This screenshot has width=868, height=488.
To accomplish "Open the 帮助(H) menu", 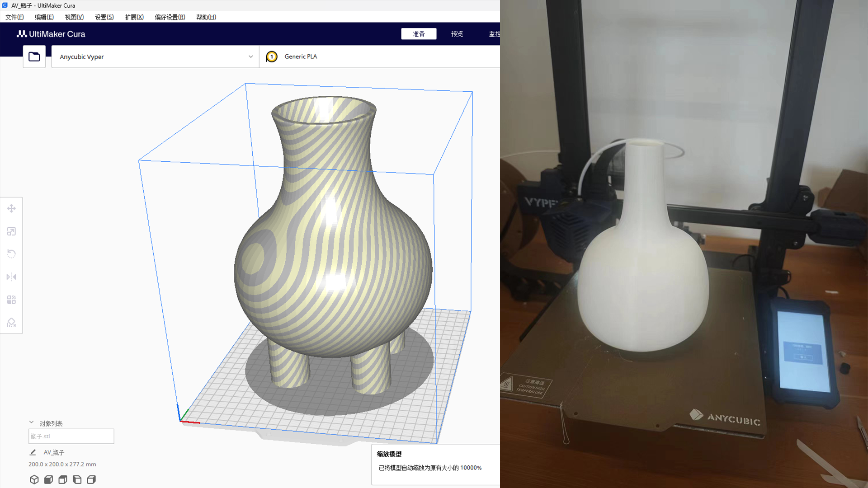I will pyautogui.click(x=206, y=17).
